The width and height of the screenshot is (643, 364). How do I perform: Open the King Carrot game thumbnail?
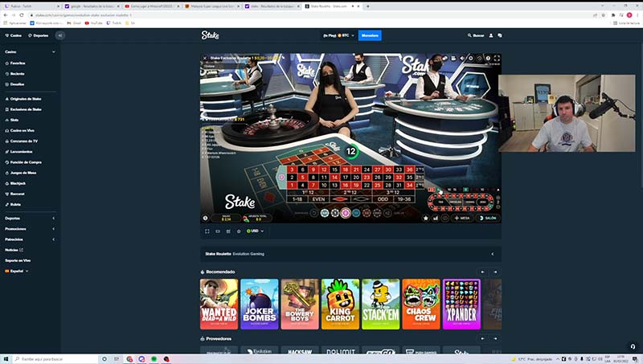point(340,304)
